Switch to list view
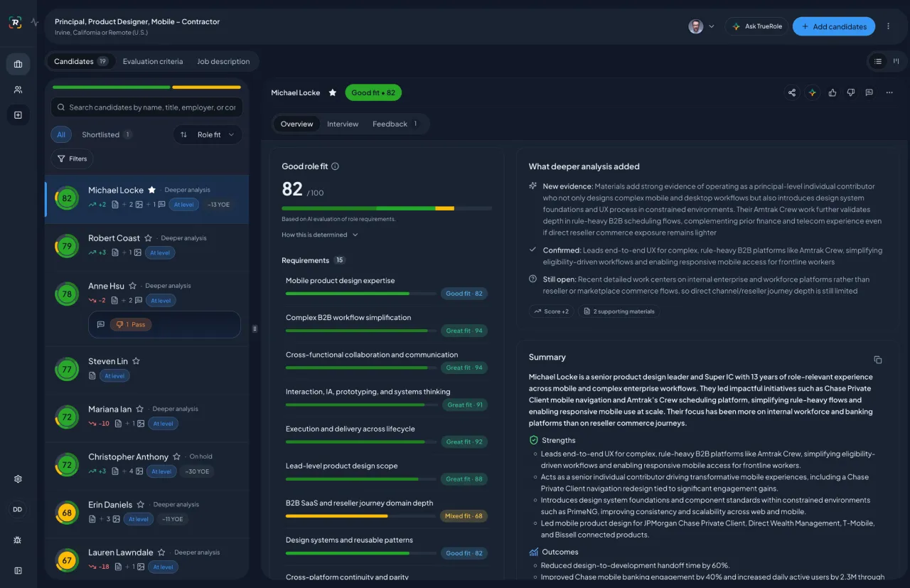Image resolution: width=910 pixels, height=588 pixels. point(878,61)
